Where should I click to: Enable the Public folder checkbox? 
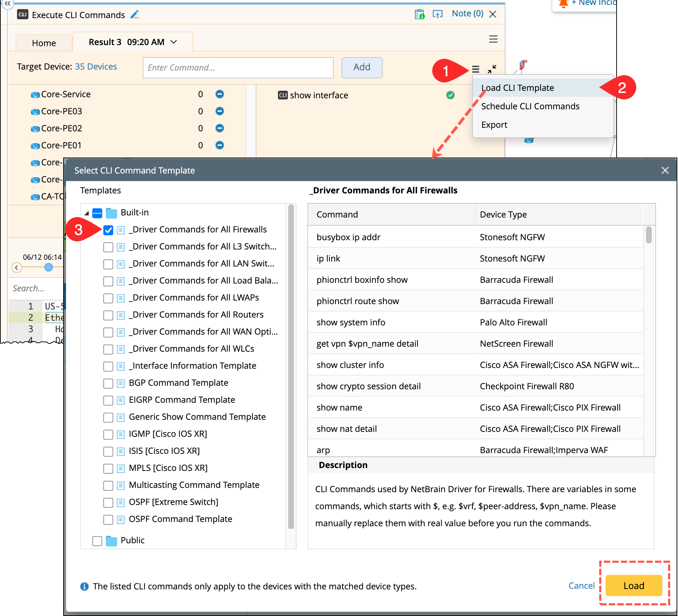coord(97,541)
